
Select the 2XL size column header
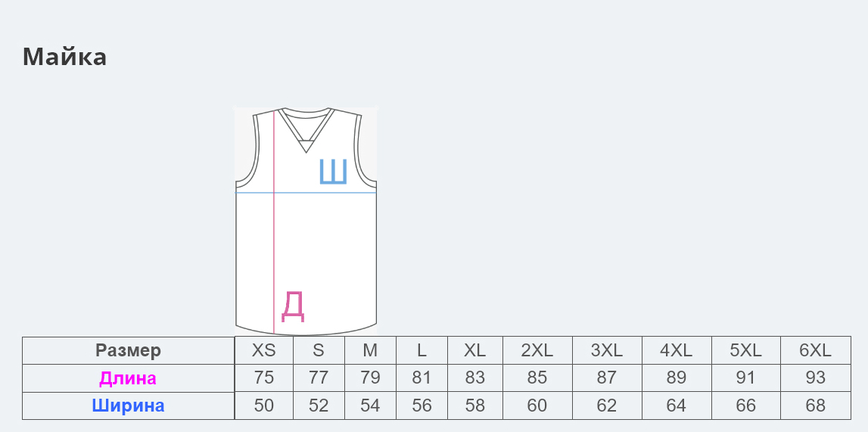pos(537,350)
